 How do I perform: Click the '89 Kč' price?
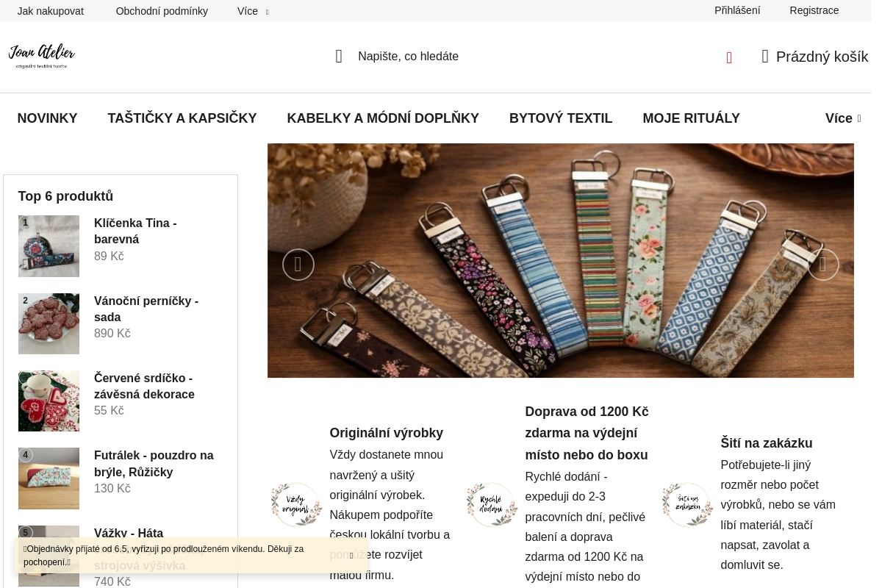(x=109, y=256)
